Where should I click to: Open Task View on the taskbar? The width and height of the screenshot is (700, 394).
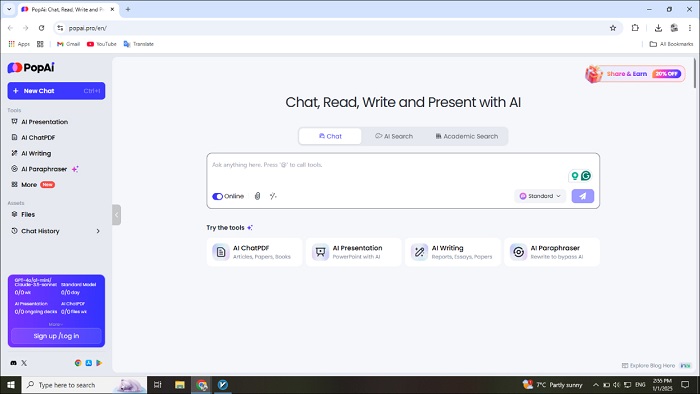point(158,385)
